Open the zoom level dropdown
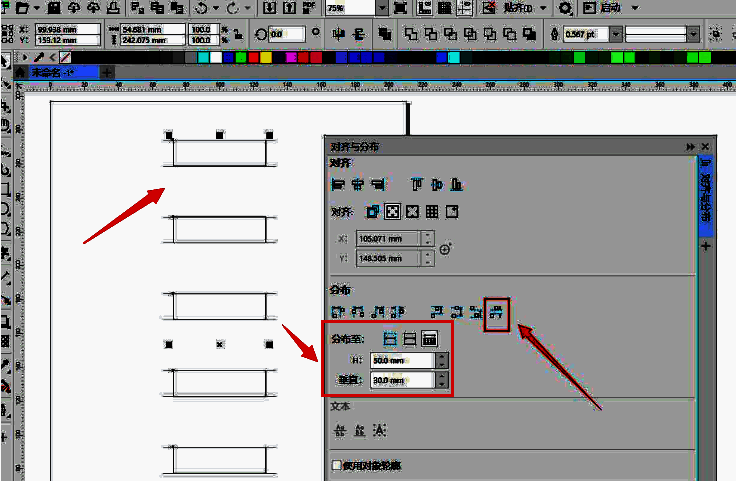Image resolution: width=736 pixels, height=481 pixels. pyautogui.click(x=381, y=8)
